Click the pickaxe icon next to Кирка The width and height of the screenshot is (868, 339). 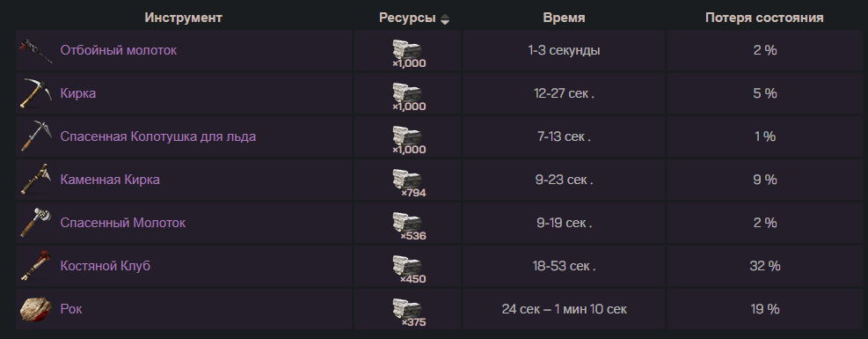(x=37, y=93)
